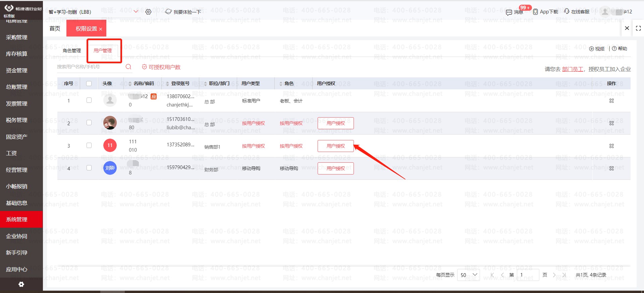Open 应用中心 in the sidebar

click(17, 270)
